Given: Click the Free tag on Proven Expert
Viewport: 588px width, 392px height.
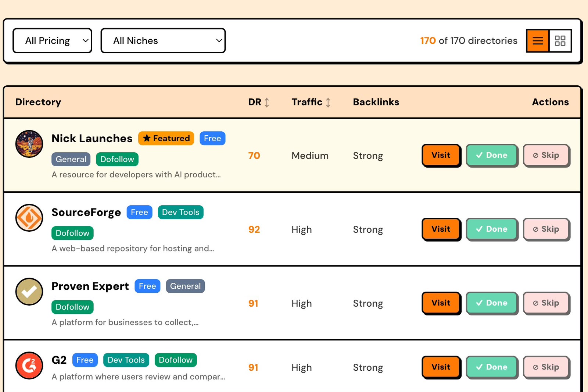Looking at the screenshot, I should click(x=147, y=286).
